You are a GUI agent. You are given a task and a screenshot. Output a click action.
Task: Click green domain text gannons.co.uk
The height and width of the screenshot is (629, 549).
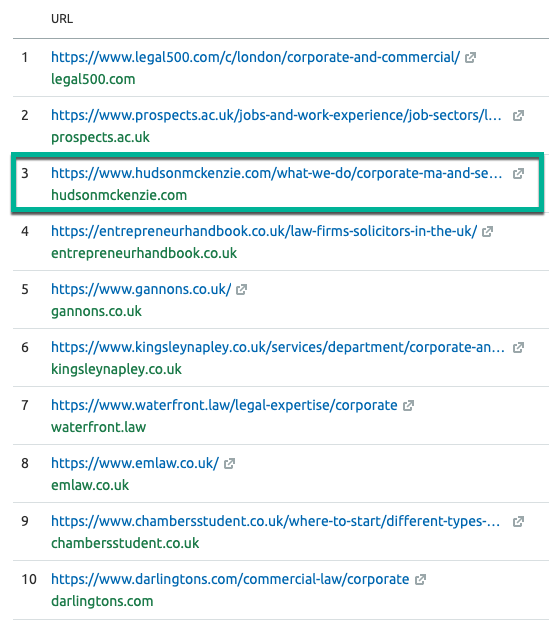[96, 311]
